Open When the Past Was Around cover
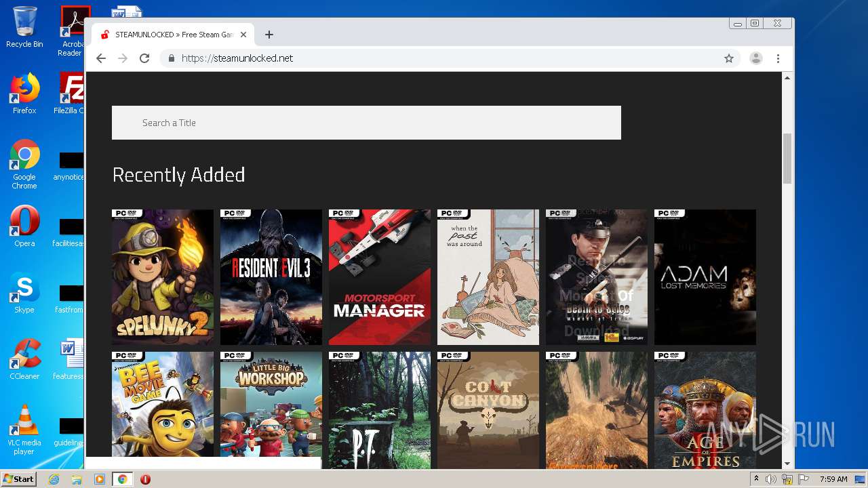868x488 pixels. pyautogui.click(x=488, y=277)
